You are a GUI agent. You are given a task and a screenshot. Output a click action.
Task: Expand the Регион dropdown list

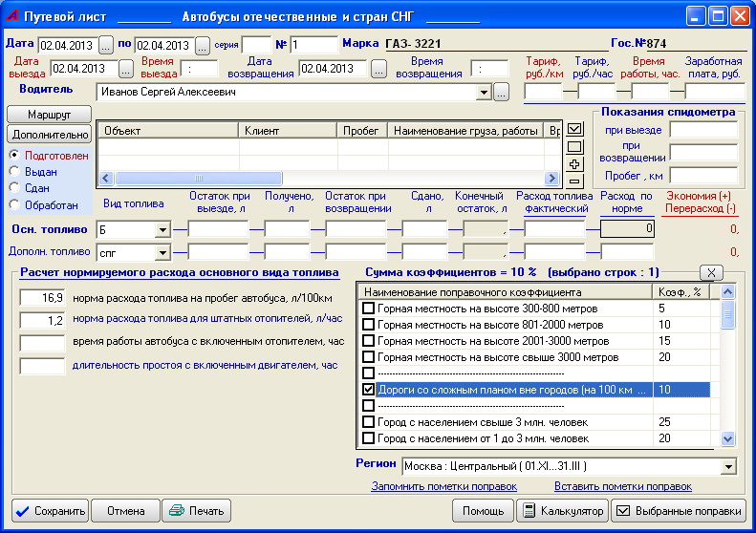730,466
